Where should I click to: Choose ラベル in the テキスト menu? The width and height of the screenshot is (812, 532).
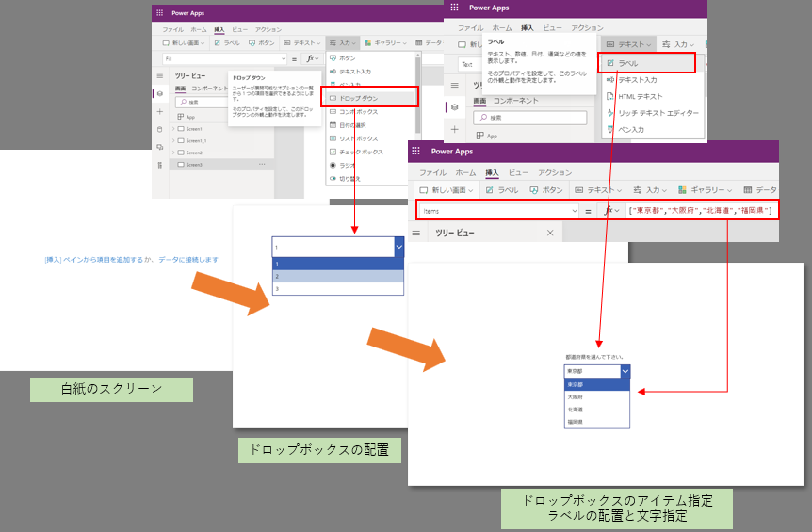[646, 63]
